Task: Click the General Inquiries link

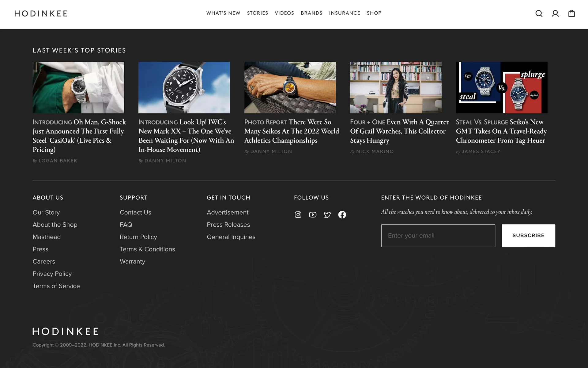Action: 231,237
